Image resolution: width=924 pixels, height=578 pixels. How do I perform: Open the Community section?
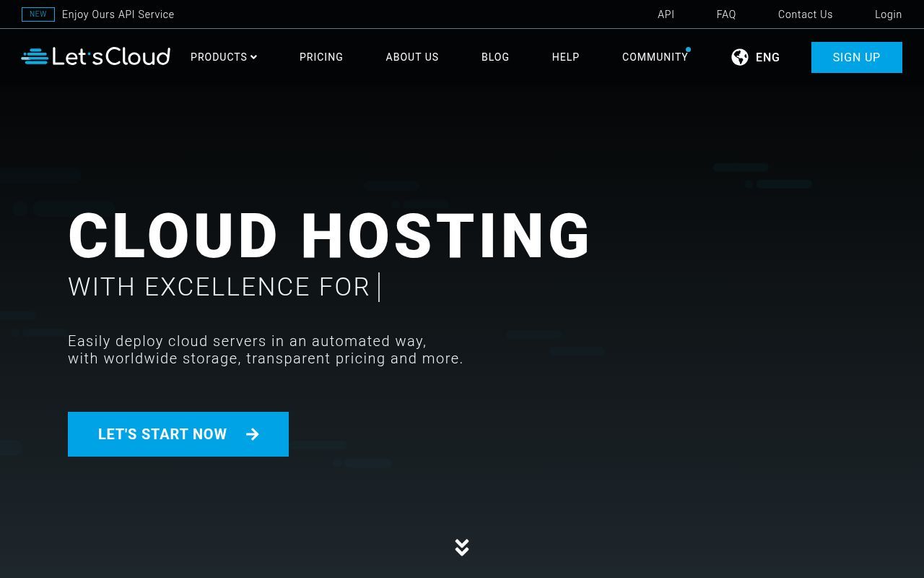tap(655, 57)
